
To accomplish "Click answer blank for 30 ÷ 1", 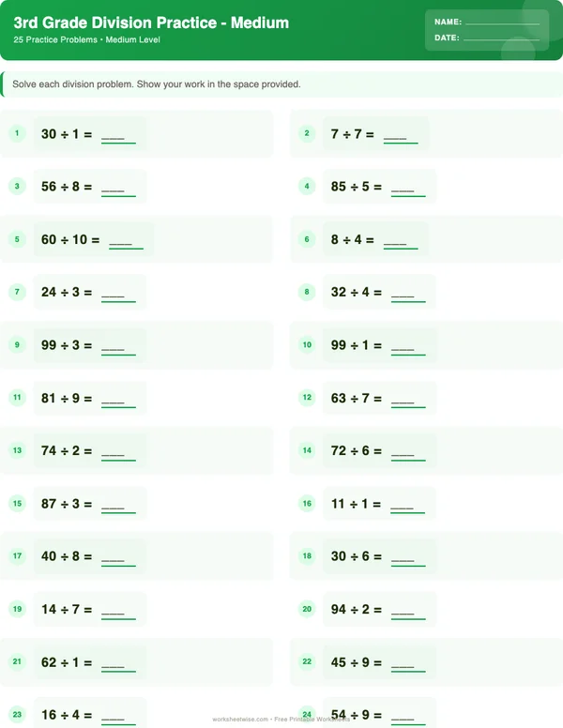I will click(118, 135).
